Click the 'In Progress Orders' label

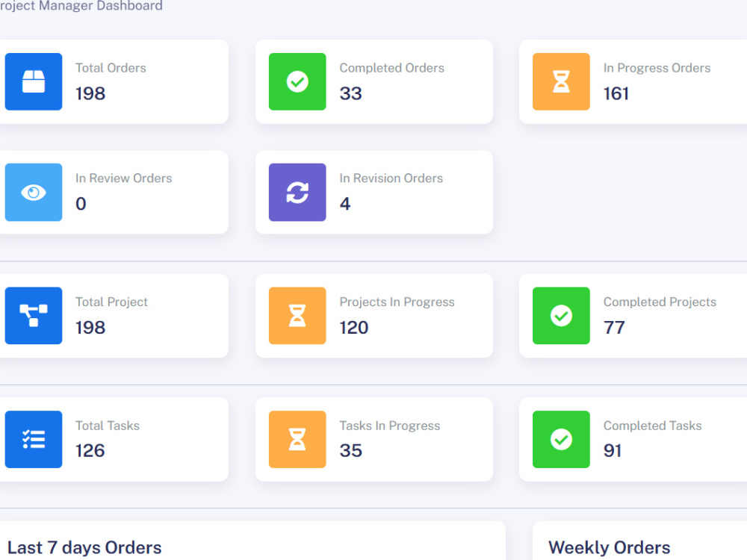click(657, 68)
